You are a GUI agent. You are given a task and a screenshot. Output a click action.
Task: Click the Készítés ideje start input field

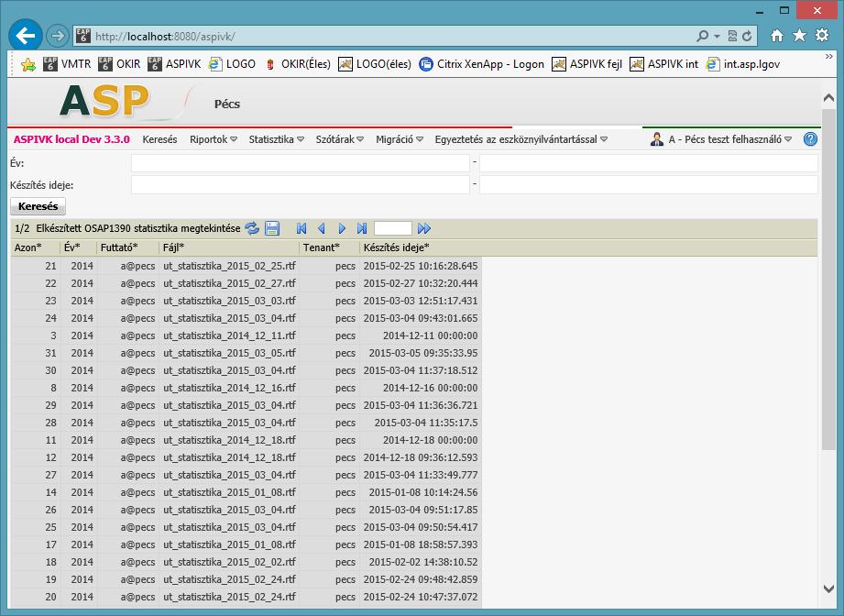[301, 184]
